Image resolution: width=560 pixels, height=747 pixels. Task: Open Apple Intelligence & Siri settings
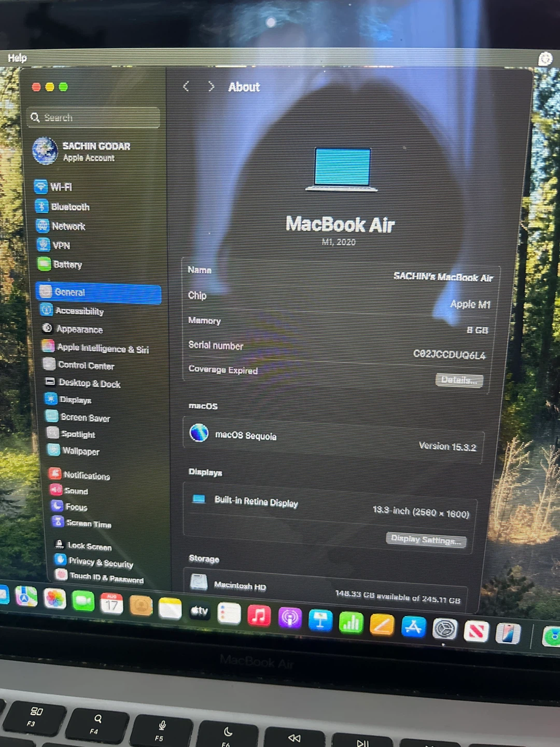95,348
